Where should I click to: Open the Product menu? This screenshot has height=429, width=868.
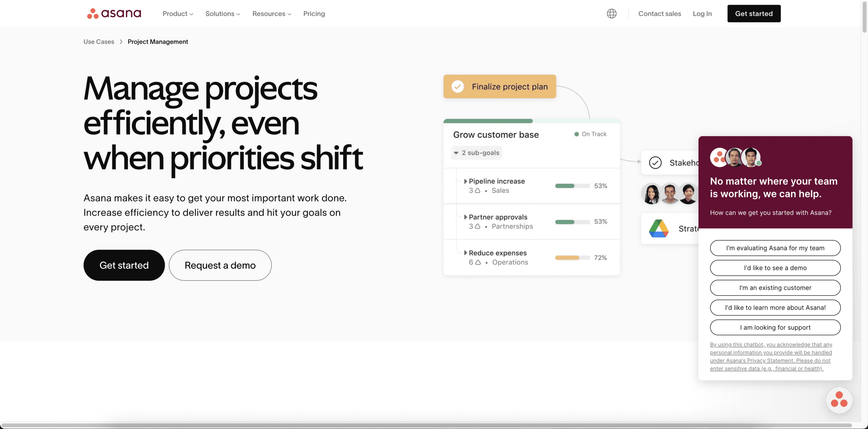(178, 14)
